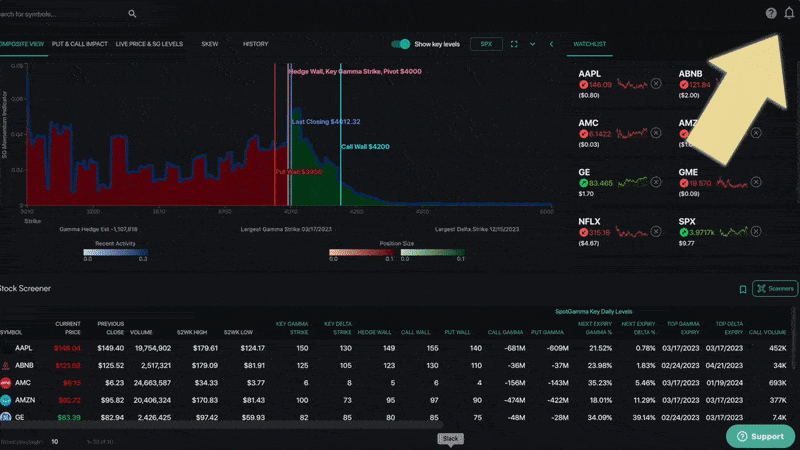Click Call Wall $4200 label on chart
Image resolution: width=800 pixels, height=450 pixels.
[365, 147]
